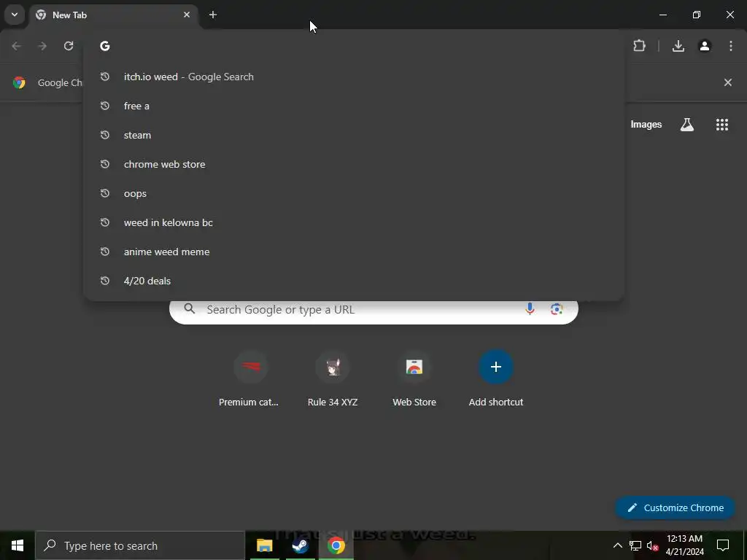Choose the 'itch.io weed - Google Search' suggestion

click(x=354, y=77)
